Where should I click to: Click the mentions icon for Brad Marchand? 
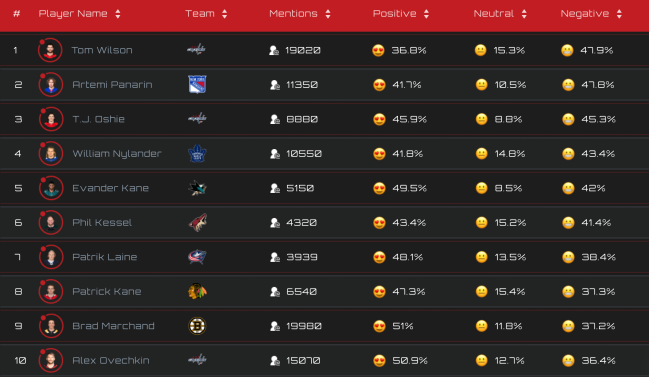click(x=275, y=326)
